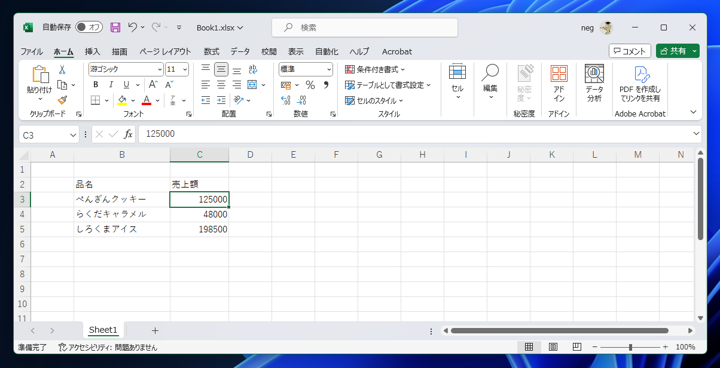
Task: Decrease font size with the smaller A icon
Action: [169, 85]
